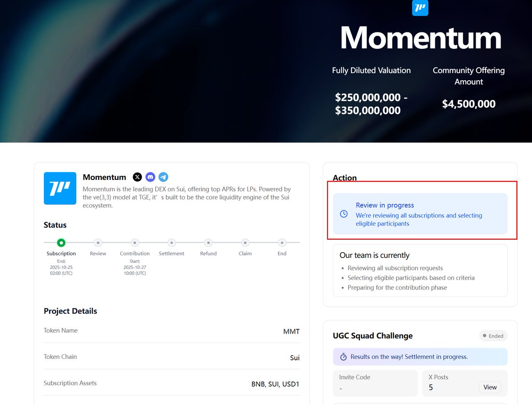This screenshot has height=405, width=532.
Task: Click the Ended status badge
Action: click(x=493, y=336)
